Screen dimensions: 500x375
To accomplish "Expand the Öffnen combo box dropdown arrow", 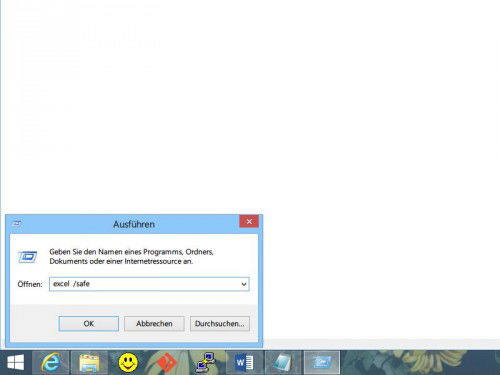I will point(244,284).
